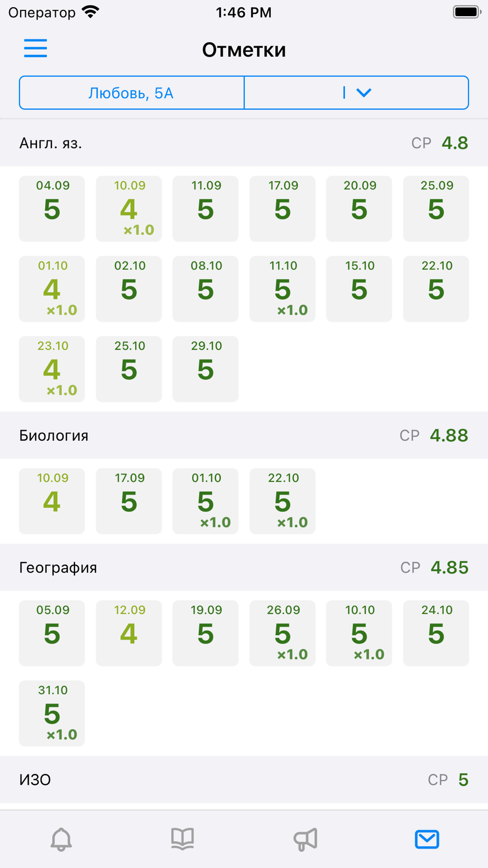The width and height of the screenshot is (488, 868).
Task: Open Biology grade 5 dated 22.10
Action: pyautogui.click(x=283, y=501)
